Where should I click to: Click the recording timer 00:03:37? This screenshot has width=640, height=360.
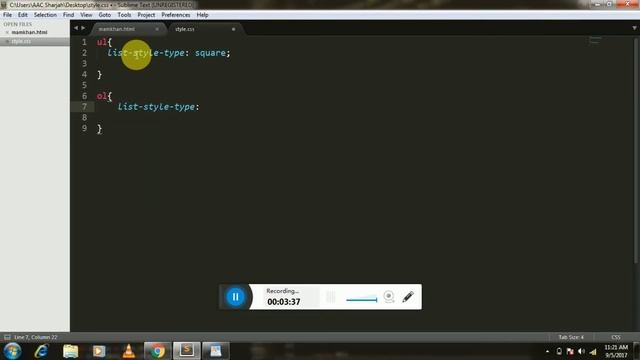pyautogui.click(x=284, y=302)
